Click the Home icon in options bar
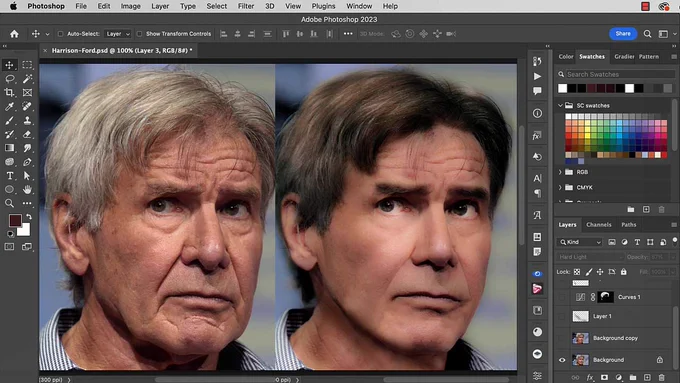Image resolution: width=680 pixels, height=383 pixels. pyautogui.click(x=14, y=34)
